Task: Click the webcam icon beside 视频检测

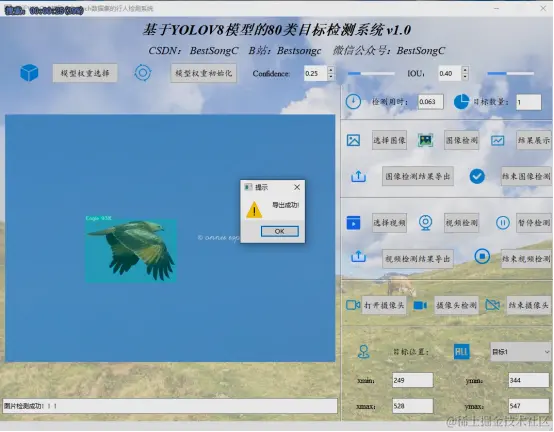Action: click(x=425, y=223)
